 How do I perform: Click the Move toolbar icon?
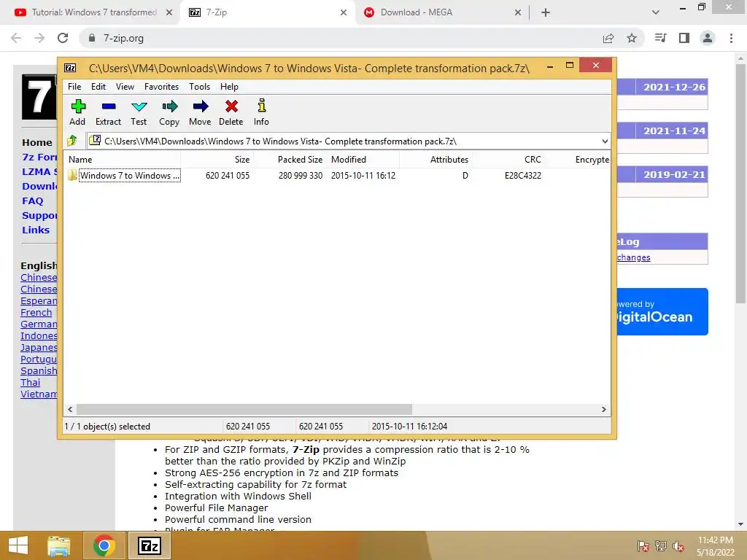(x=200, y=112)
